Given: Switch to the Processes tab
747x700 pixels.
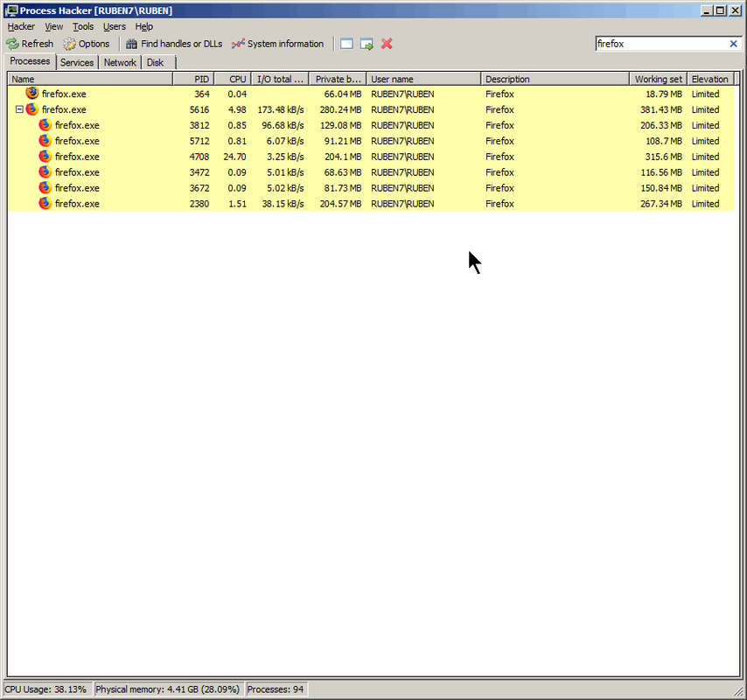Looking at the screenshot, I should 30,61.
